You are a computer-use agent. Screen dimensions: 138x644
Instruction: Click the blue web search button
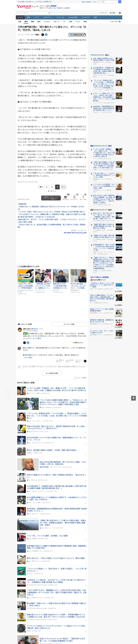coord(120,2)
